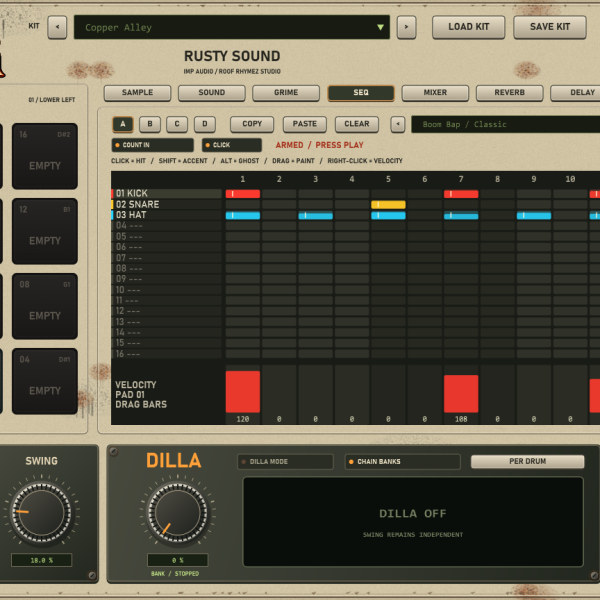Go to previous kit with left arrow
The height and width of the screenshot is (600, 600).
[57, 27]
